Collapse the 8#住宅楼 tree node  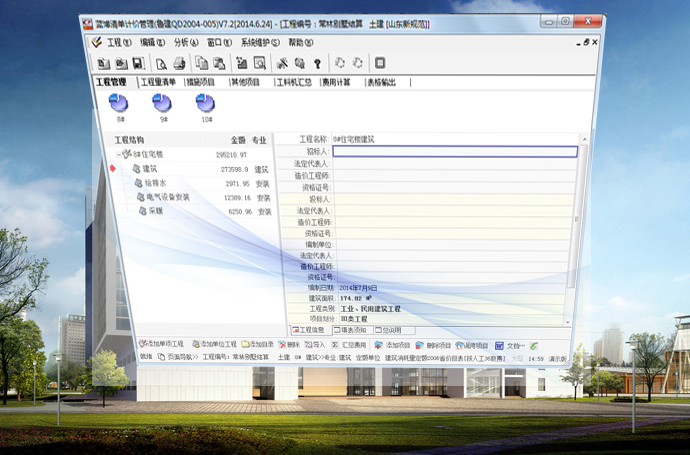coord(117,155)
